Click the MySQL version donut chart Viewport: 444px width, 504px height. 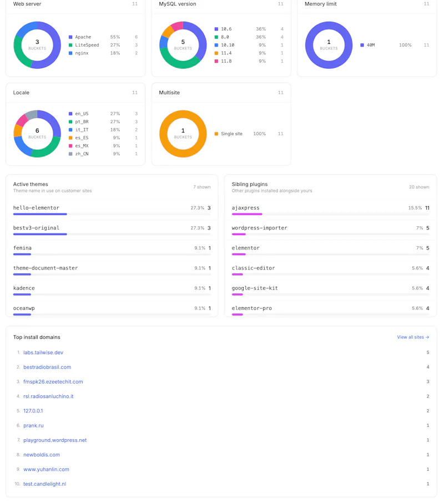183,45
